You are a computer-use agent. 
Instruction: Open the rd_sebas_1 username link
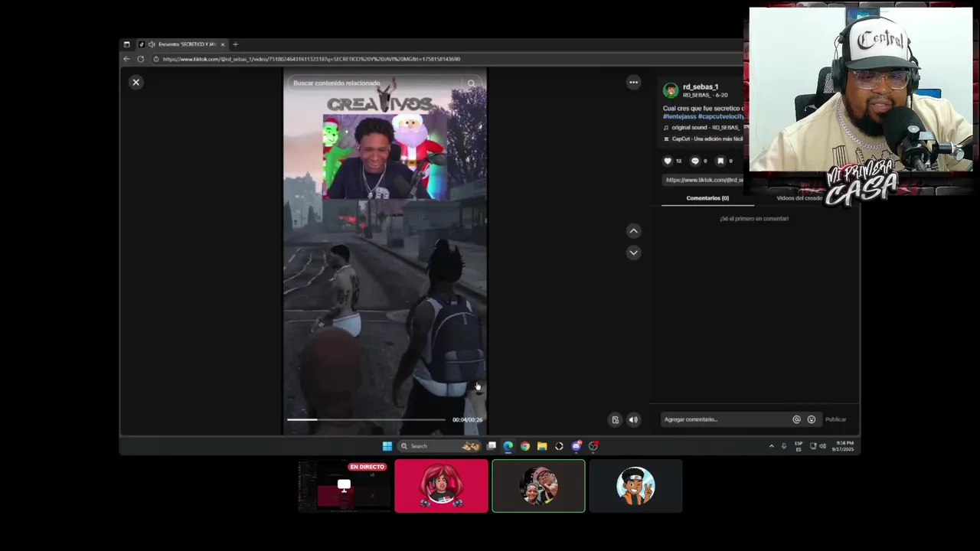point(701,86)
